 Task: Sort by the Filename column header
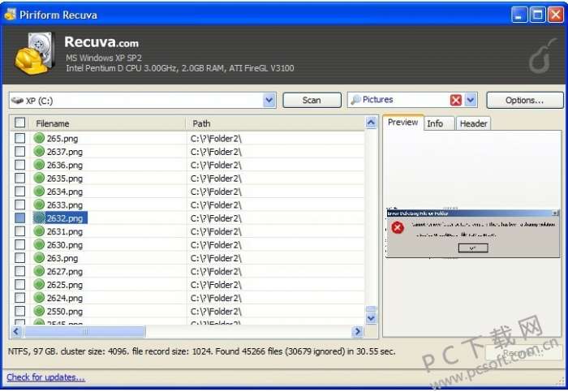coord(108,123)
